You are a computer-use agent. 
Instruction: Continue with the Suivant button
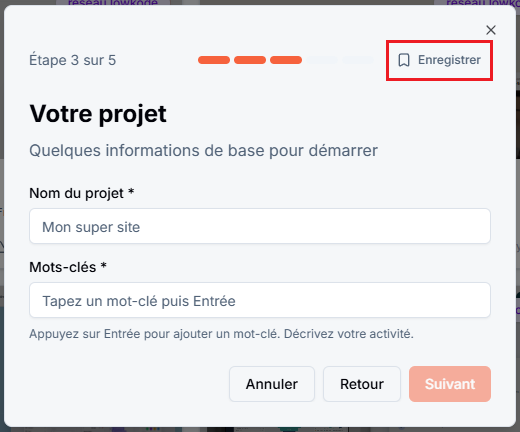450,384
